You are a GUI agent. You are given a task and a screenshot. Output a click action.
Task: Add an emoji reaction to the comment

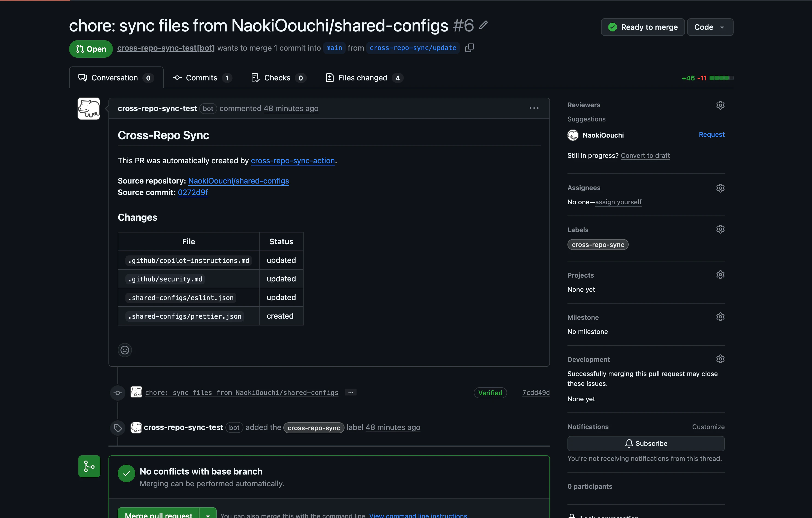click(125, 350)
